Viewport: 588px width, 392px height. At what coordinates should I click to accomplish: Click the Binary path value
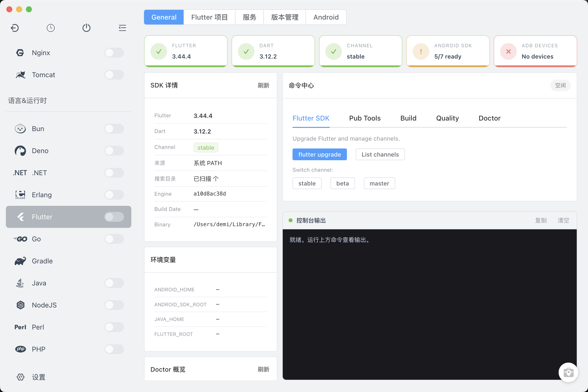pyautogui.click(x=229, y=224)
